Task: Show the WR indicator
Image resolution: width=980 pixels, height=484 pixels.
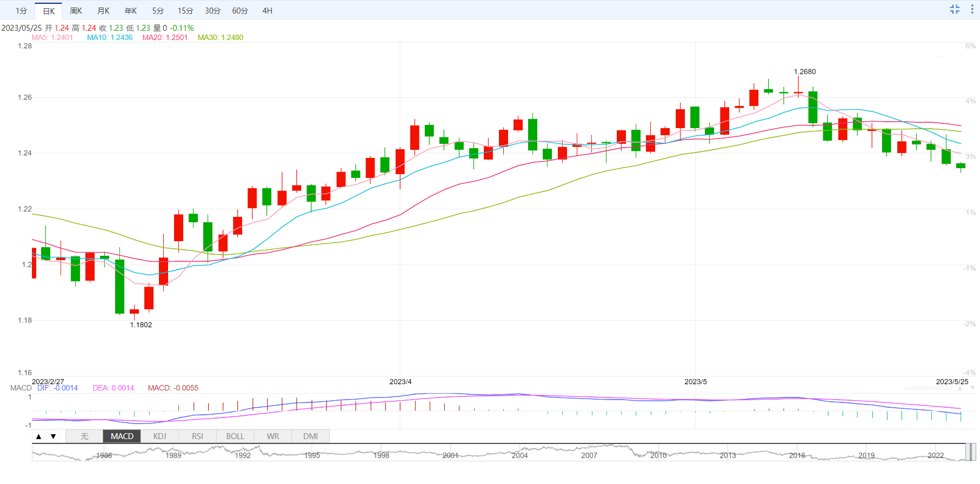Action: [273, 436]
